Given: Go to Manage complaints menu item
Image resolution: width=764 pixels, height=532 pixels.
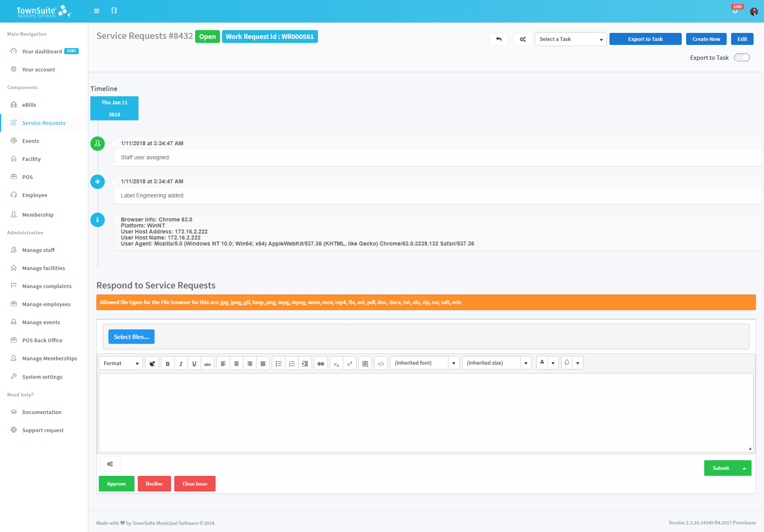Looking at the screenshot, I should (47, 286).
